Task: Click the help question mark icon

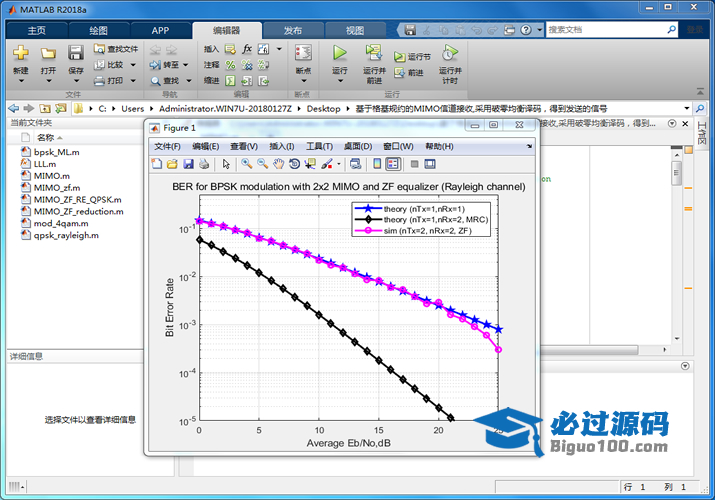Action: 526,30
